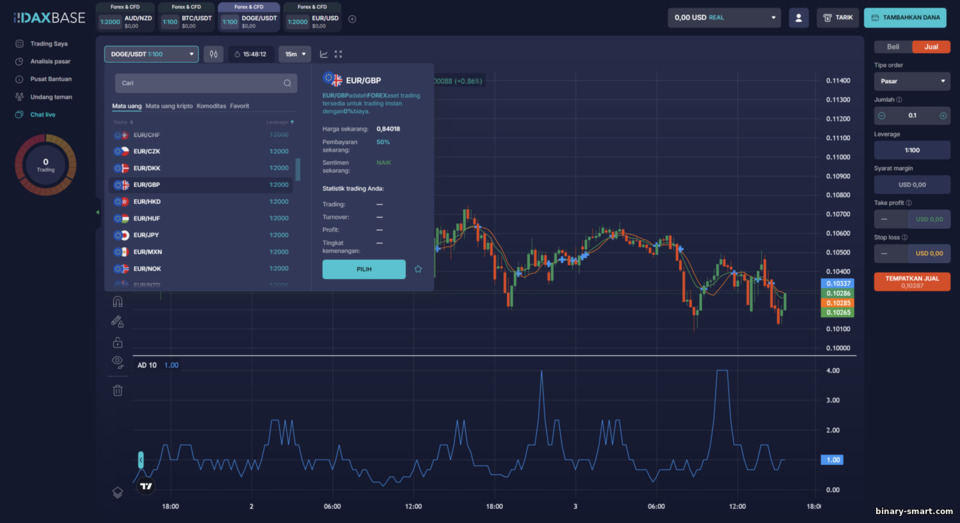
Task: Switch to the AUD/NZD asset tab
Action: [126, 18]
